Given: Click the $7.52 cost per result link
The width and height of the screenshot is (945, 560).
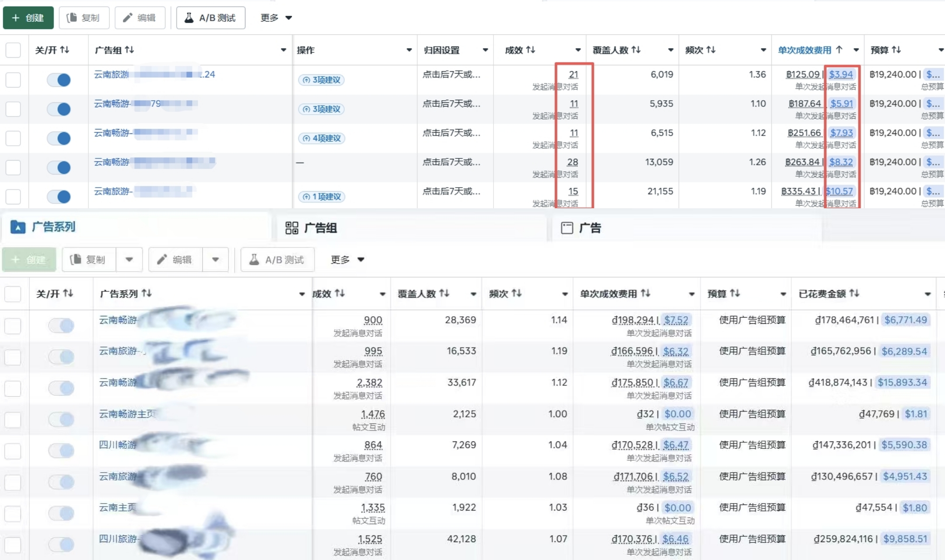Looking at the screenshot, I should (x=676, y=320).
